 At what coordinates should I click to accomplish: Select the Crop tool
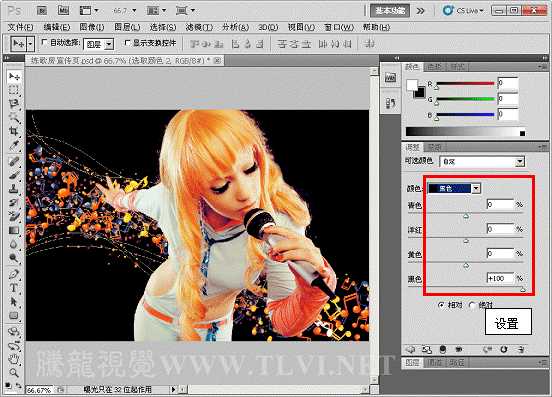tap(14, 131)
